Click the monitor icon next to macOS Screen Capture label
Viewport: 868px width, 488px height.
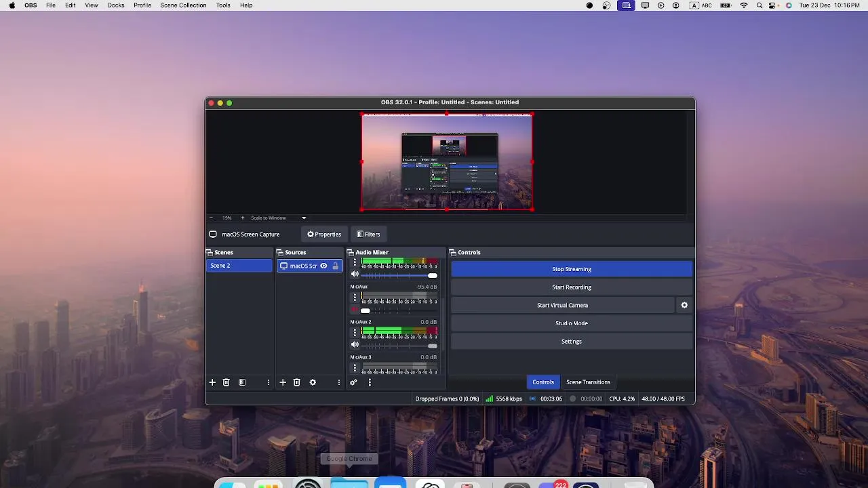[213, 234]
